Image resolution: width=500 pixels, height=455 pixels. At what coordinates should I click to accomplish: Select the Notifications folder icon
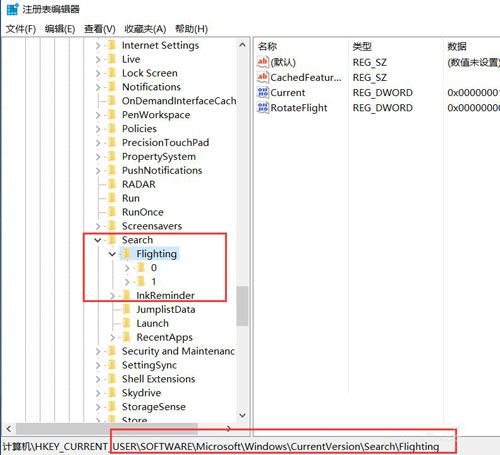click(112, 87)
